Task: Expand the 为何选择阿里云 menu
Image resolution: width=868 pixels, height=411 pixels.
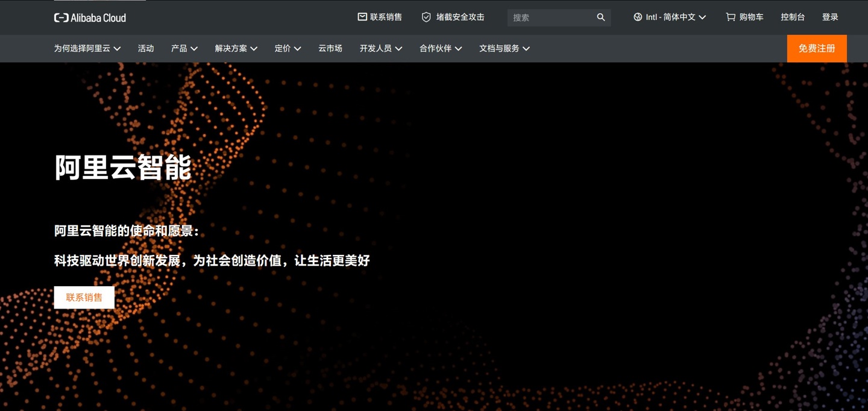Action: tap(87, 48)
